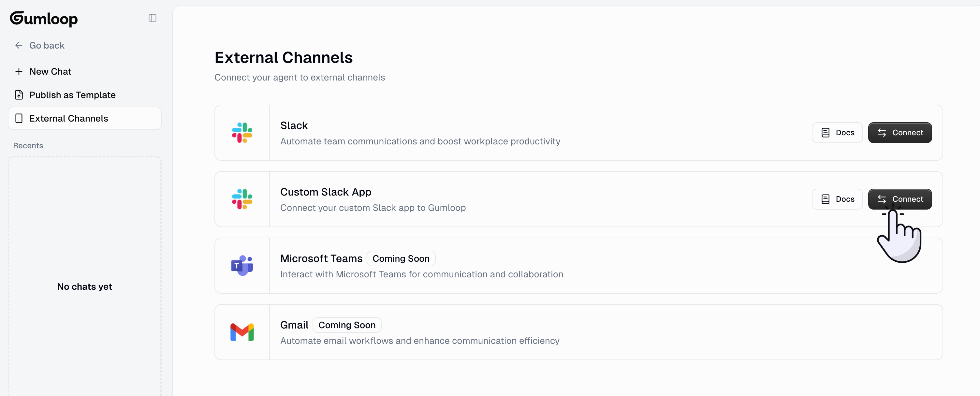Click the Publish as Template upload icon

(x=19, y=95)
